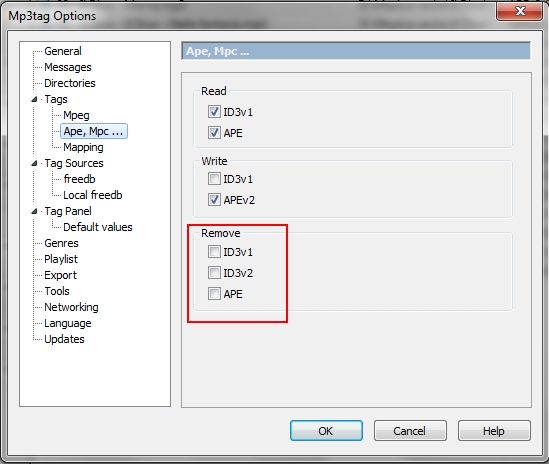Select the Mapping tree item
Screen dimensions: 549x464
click(x=83, y=147)
